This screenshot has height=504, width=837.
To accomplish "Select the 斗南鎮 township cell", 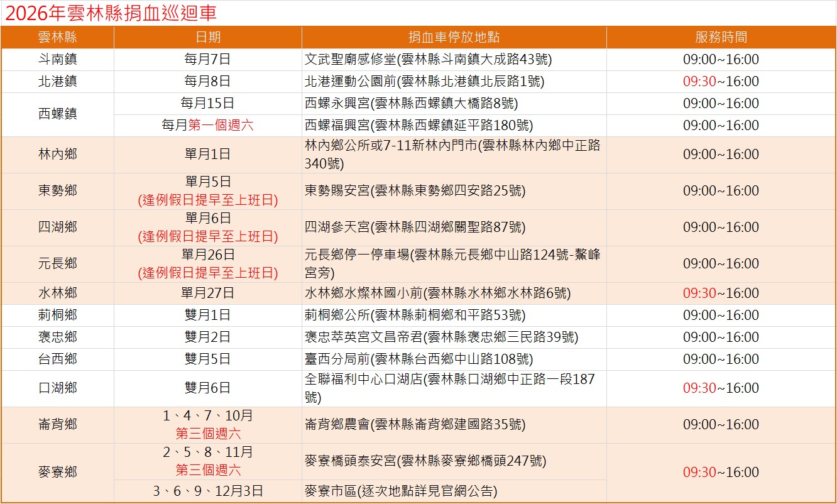I will click(x=57, y=60).
